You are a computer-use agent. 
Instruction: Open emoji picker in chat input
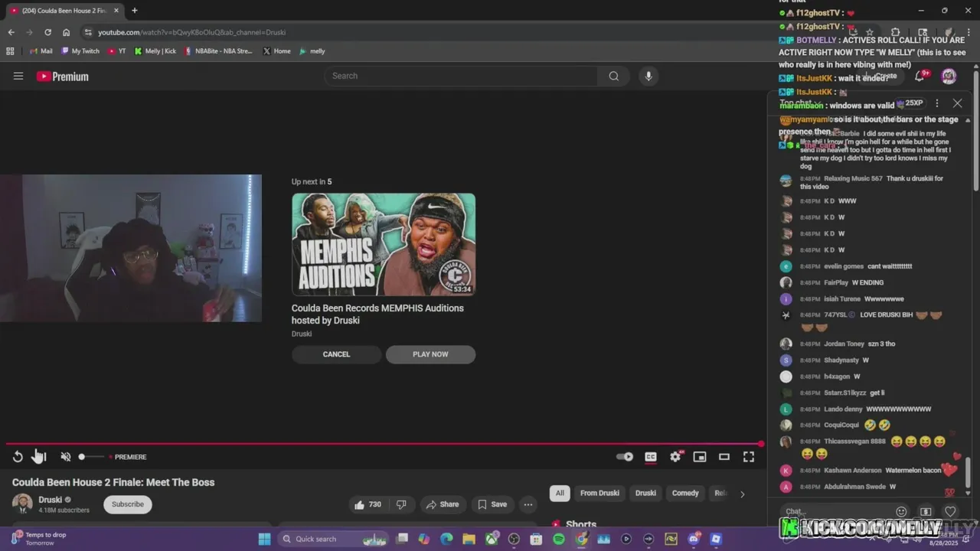[901, 511]
